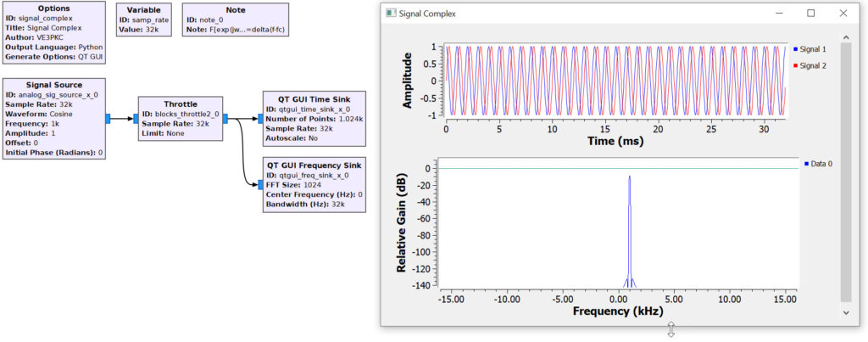Screen dimensions: 868x342
Task: Click the QT GUI Frequency Sink block
Action: coord(314,184)
